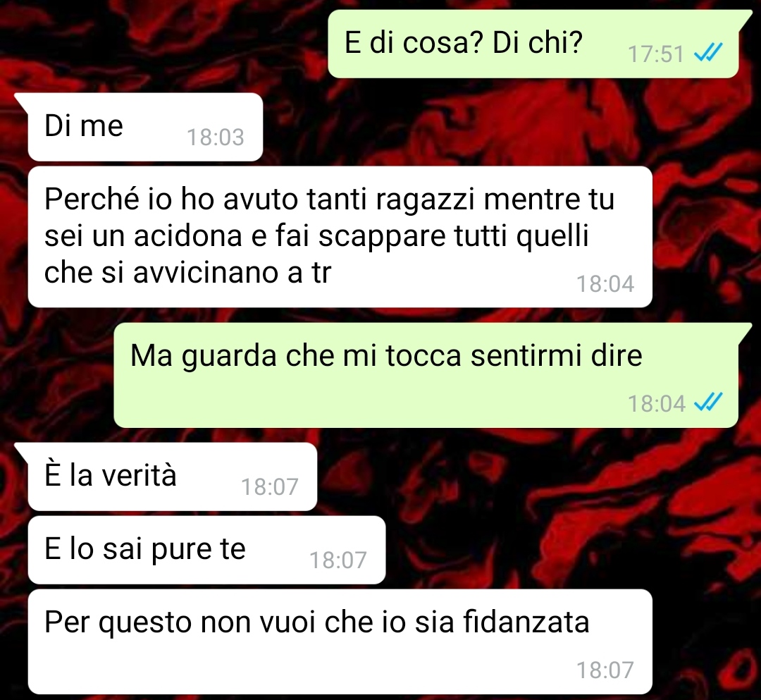
Task: Select the 'Di me' message bubble
Action: [145, 127]
